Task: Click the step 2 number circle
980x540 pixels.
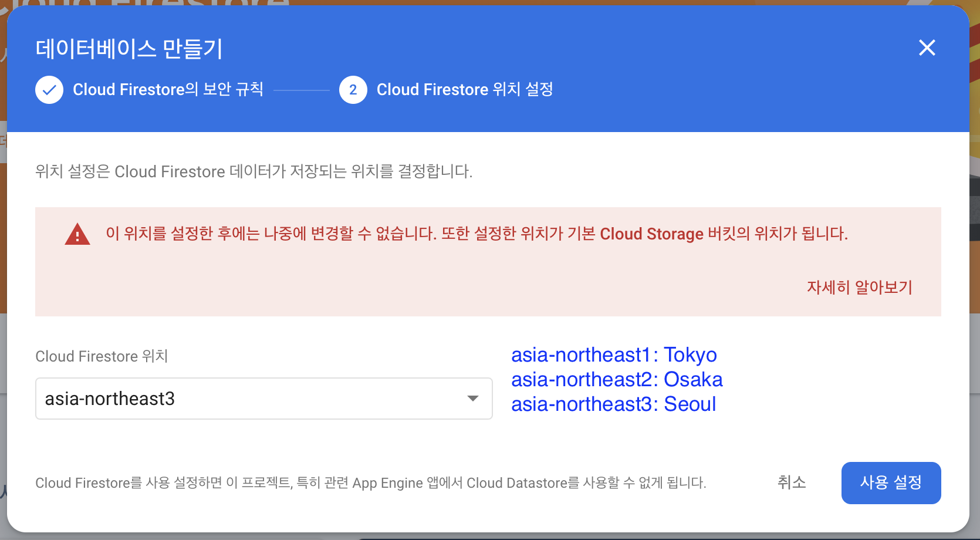Action: click(353, 90)
